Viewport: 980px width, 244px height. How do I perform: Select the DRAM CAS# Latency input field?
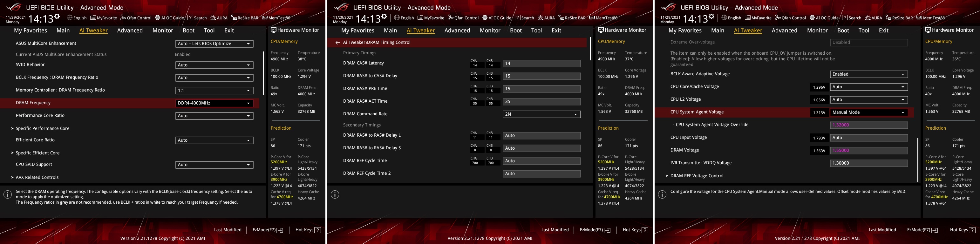coord(541,64)
